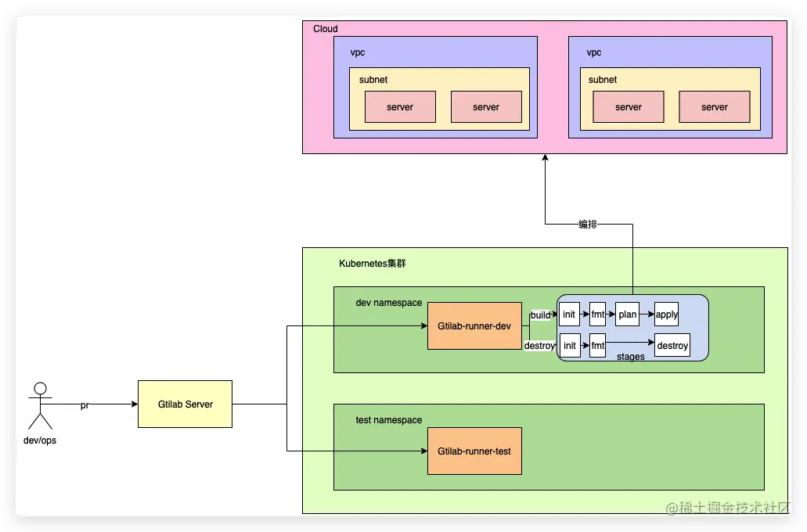
Task: Select the final 'destroy' stage box
Action: pyautogui.click(x=672, y=345)
